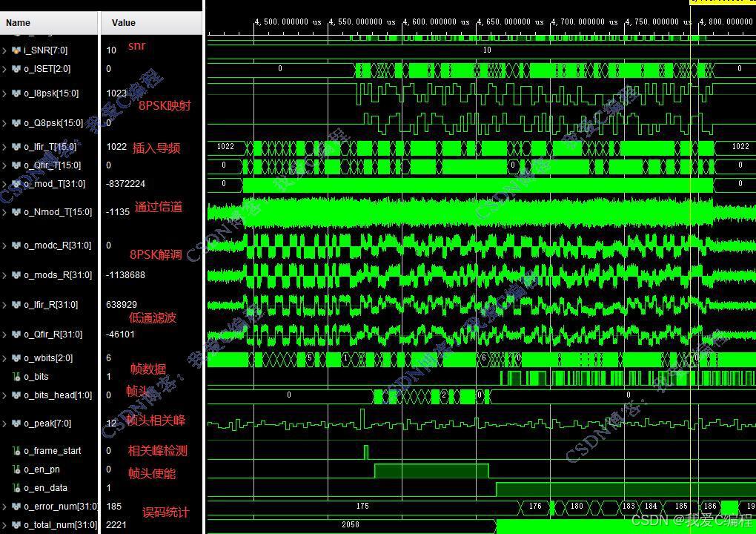
Task: Click the 4,600.000000 us ruler mark
Action: tap(436, 22)
